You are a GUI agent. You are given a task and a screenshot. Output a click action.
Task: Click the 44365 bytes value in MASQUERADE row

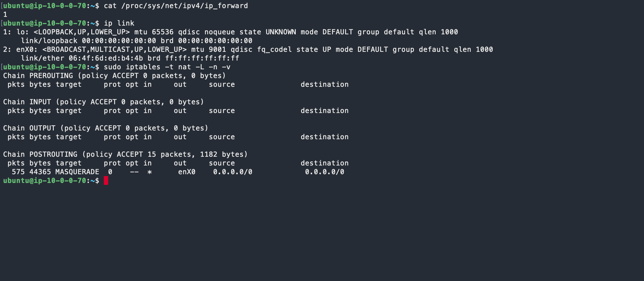pyautogui.click(x=40, y=172)
